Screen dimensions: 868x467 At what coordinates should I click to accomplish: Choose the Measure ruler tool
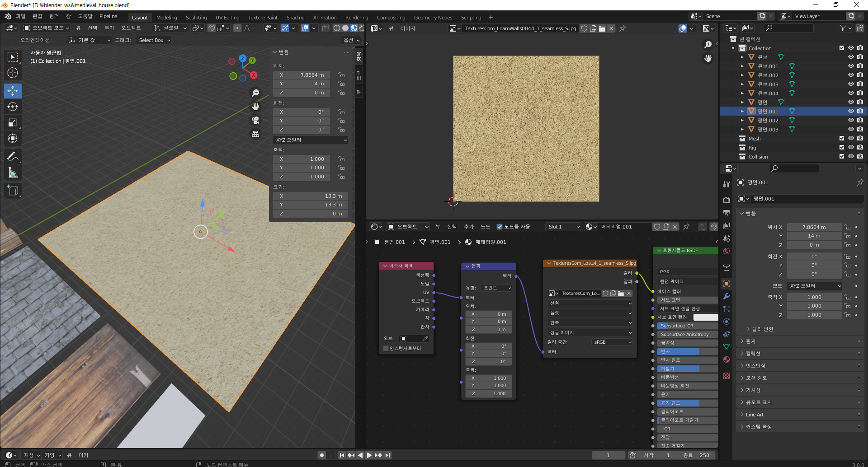click(13, 173)
